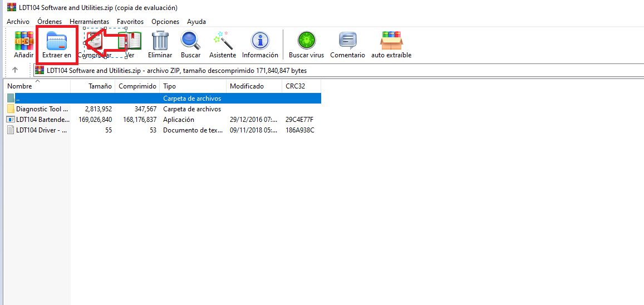The image size is (644, 305).
Task: Open the Órdenes menu
Action: pyautogui.click(x=50, y=21)
